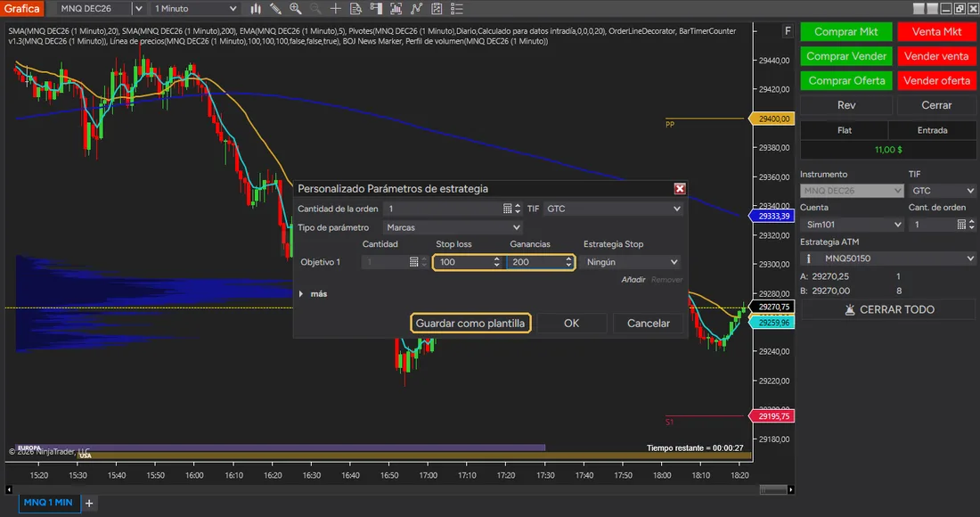The image size is (980, 517).
Task: Click Añadir link in dialog
Action: coord(633,279)
